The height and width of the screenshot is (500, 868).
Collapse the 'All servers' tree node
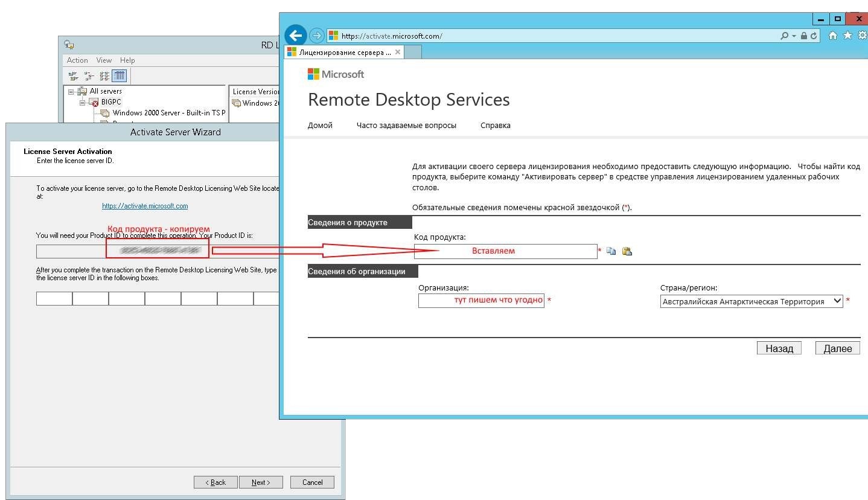coord(71,92)
